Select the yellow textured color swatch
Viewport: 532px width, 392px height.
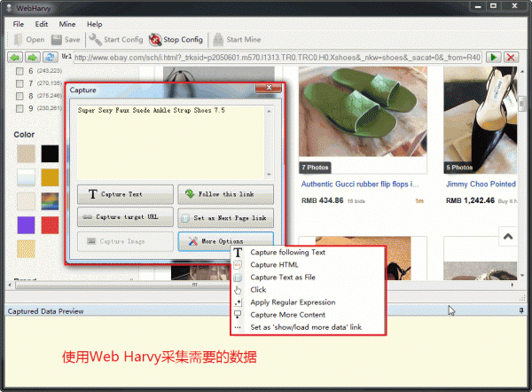[26, 249]
